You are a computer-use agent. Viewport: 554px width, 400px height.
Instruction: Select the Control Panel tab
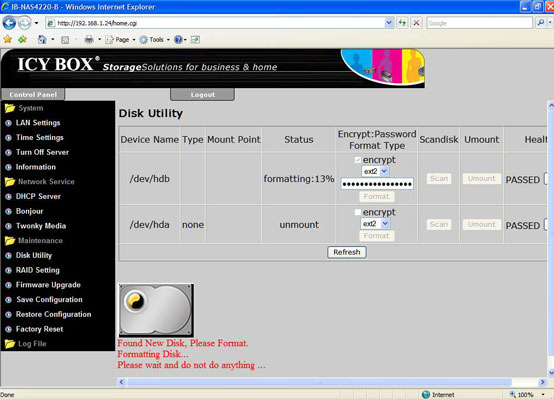click(x=33, y=94)
